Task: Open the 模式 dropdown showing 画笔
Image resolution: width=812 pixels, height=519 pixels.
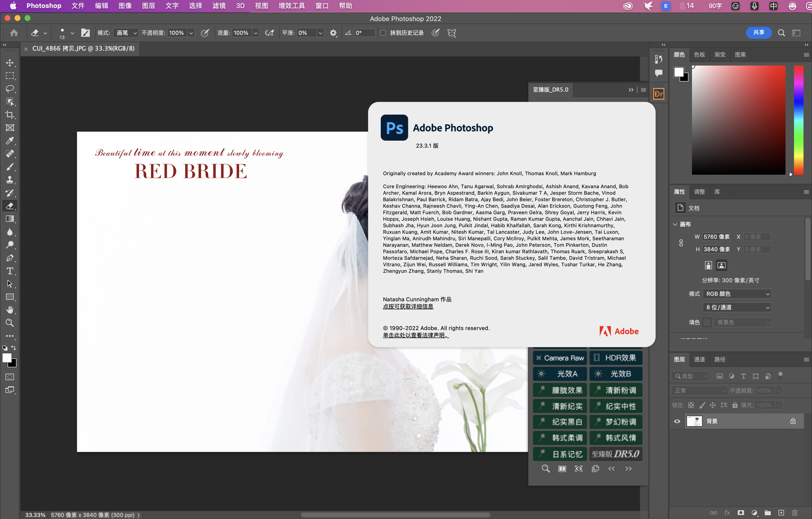Action: coord(125,33)
